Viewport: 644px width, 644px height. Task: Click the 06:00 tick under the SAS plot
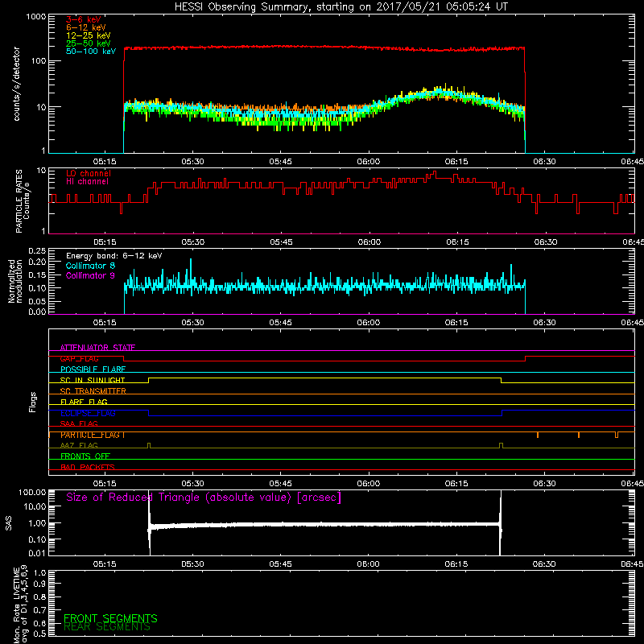(x=369, y=564)
